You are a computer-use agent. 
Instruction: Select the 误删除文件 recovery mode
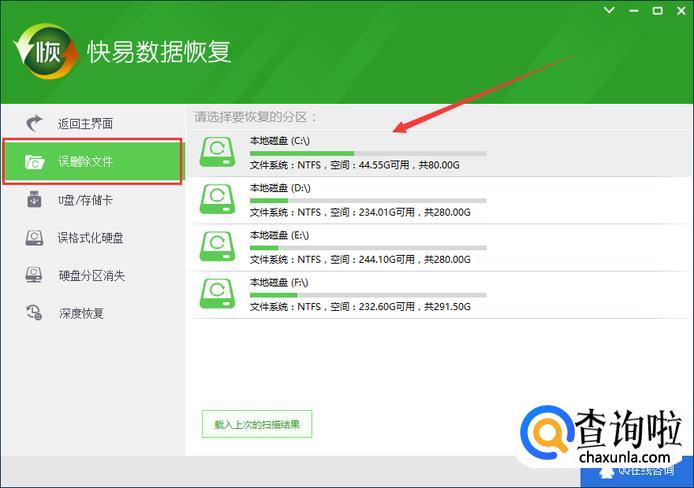point(92,161)
